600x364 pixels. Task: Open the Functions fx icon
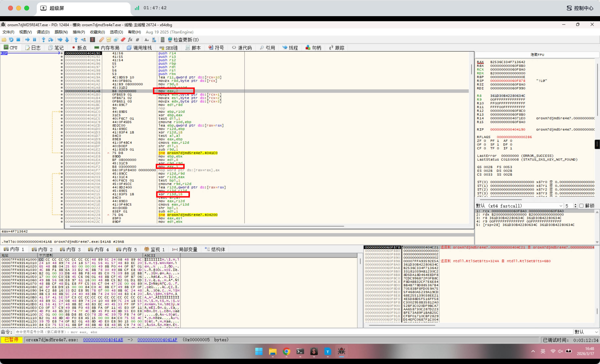pos(130,40)
